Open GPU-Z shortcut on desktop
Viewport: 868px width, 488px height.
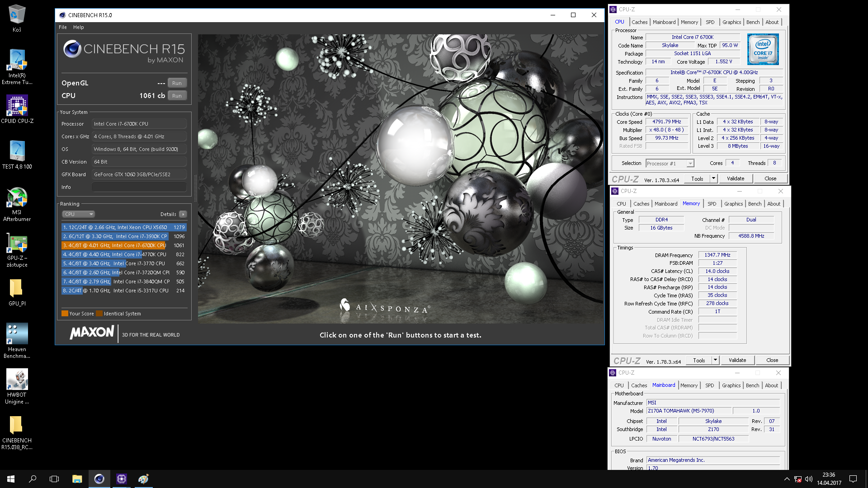17,250
